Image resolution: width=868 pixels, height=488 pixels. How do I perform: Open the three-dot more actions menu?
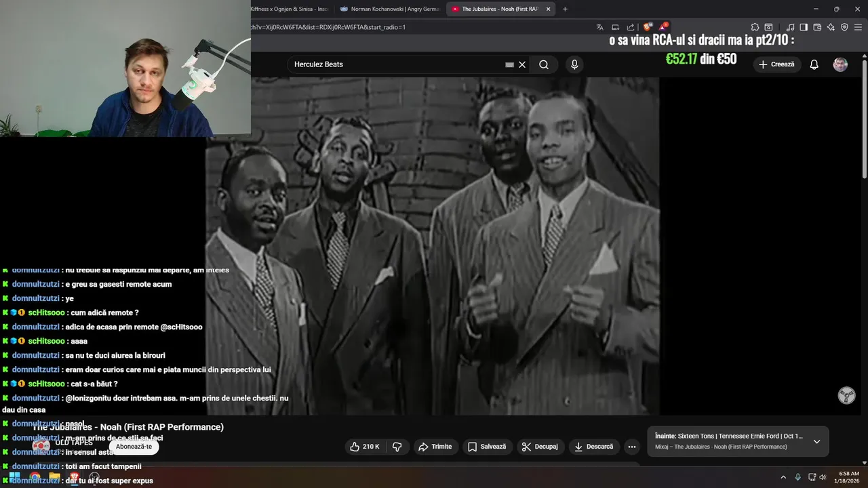pos(632,447)
